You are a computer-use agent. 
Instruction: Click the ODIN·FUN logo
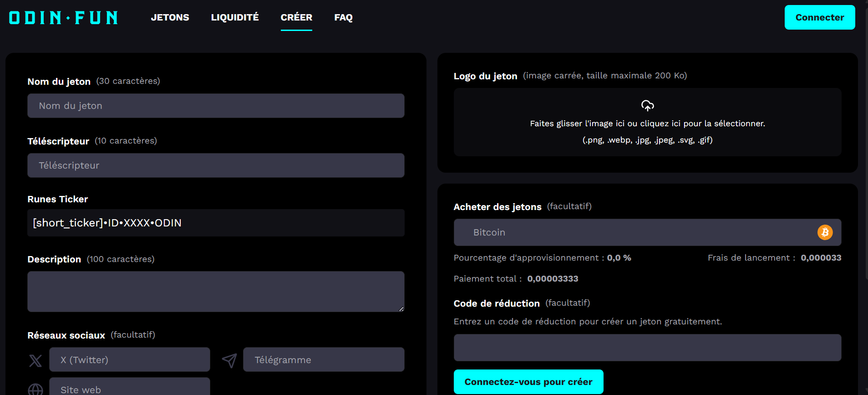coord(63,18)
